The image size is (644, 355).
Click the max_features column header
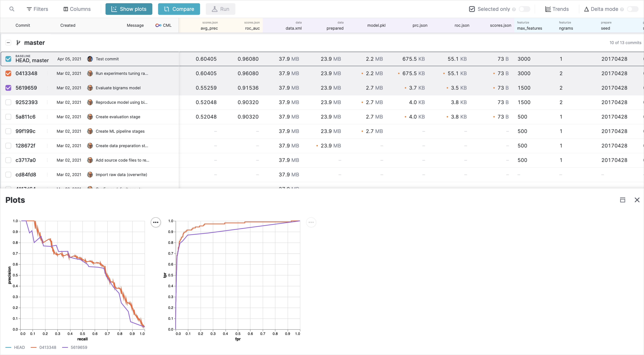[530, 26]
